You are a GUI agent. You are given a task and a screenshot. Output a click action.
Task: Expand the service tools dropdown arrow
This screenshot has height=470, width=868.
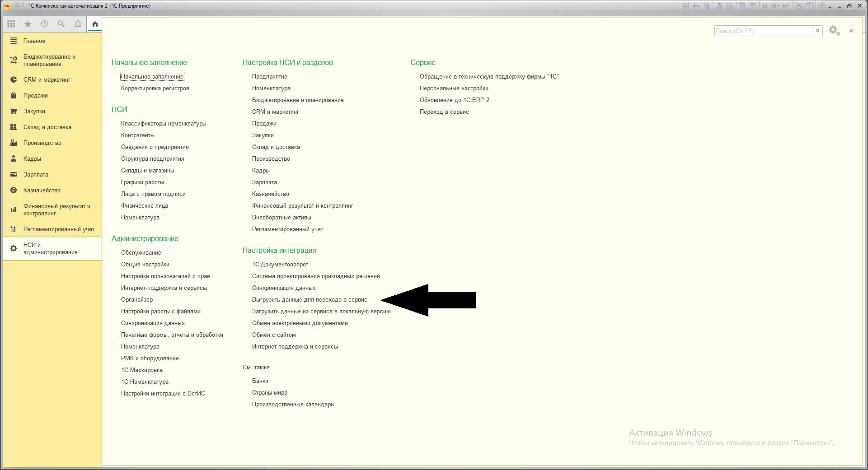tap(830, 7)
